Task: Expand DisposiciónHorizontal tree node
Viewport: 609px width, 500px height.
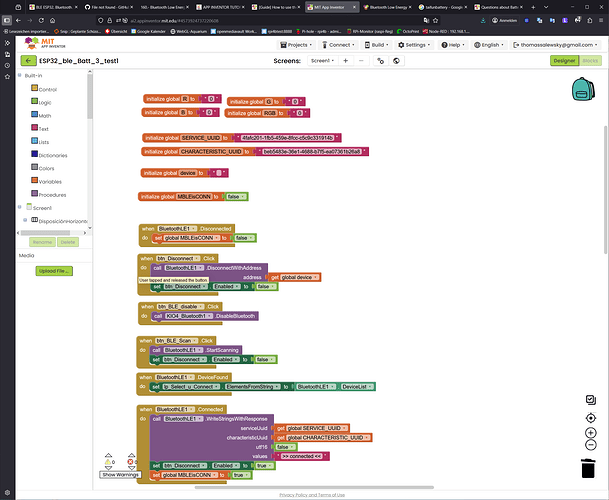Action: 25,220
